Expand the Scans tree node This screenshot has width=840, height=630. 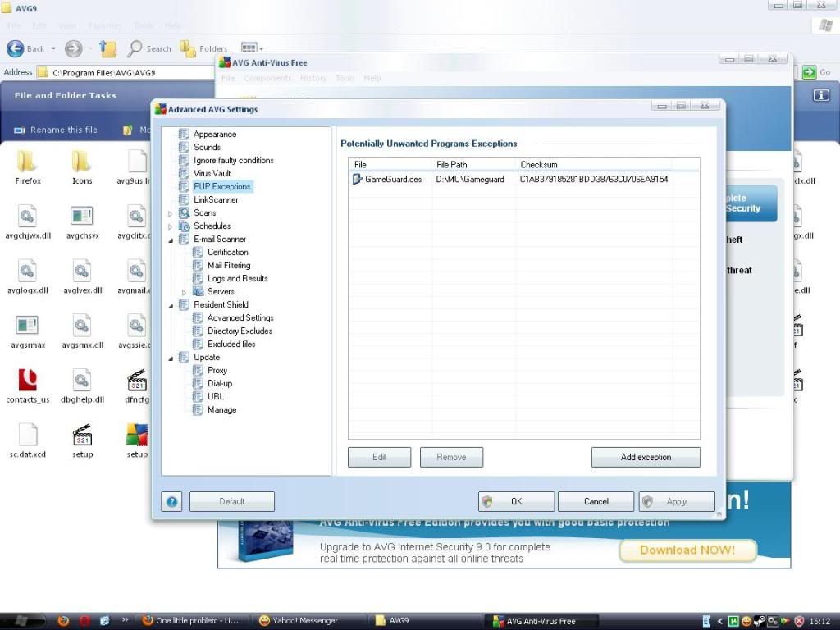[x=171, y=213]
